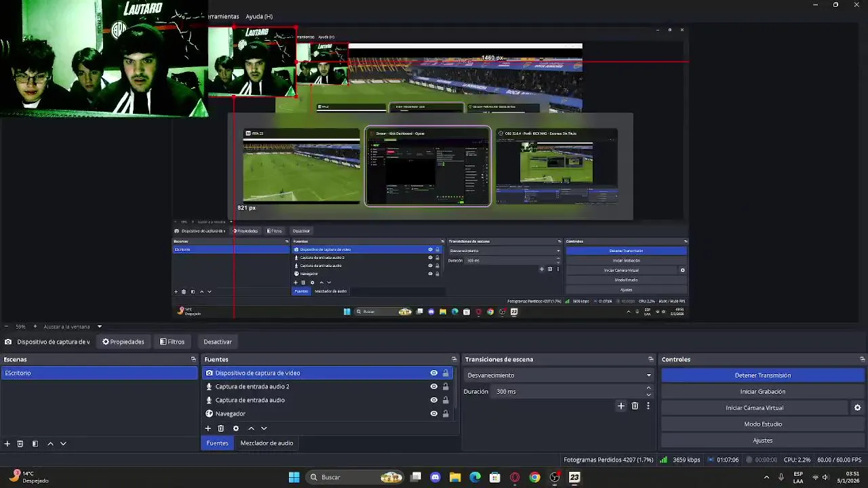This screenshot has width=868, height=488.
Task: Add a scene transition with plus icon
Action: [x=620, y=406]
